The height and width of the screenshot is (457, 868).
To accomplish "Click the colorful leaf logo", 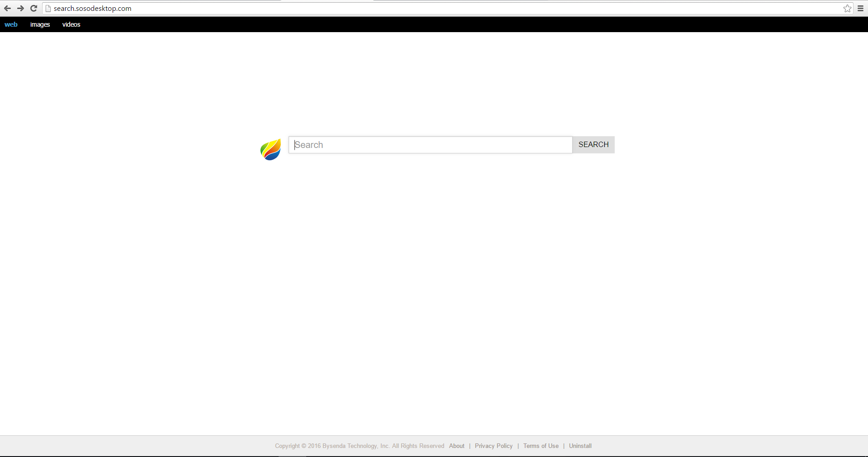I will coord(270,149).
